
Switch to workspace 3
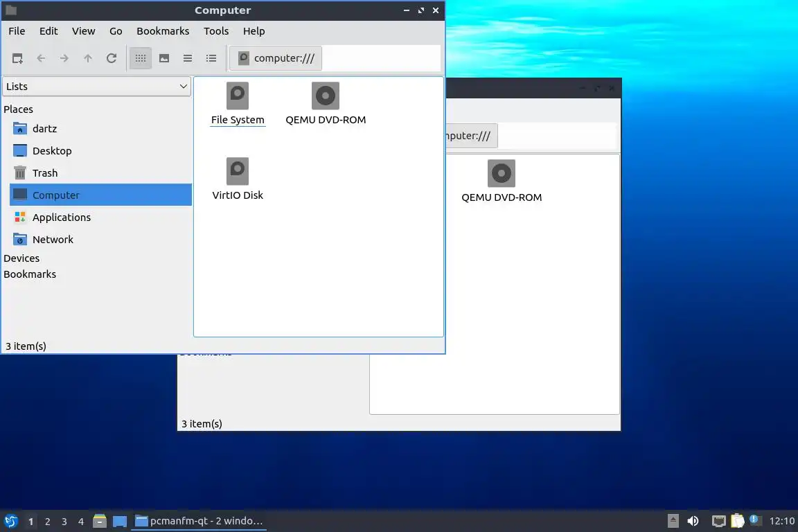pos(64,522)
